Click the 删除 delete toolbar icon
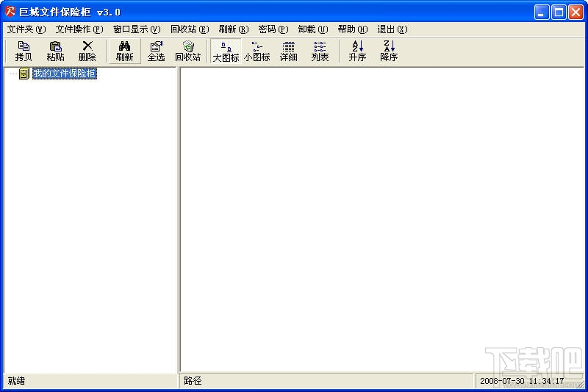Image resolution: width=588 pixels, height=392 pixels. 87,51
